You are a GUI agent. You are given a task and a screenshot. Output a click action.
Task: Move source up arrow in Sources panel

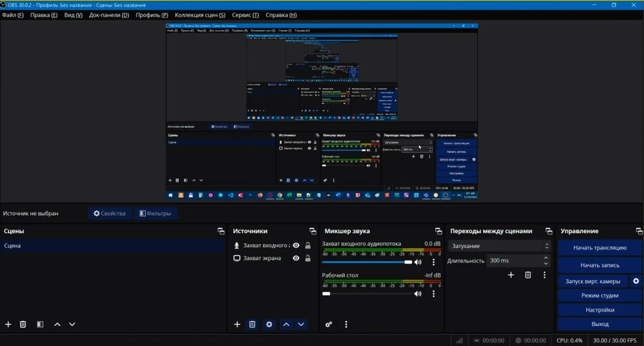[286, 324]
